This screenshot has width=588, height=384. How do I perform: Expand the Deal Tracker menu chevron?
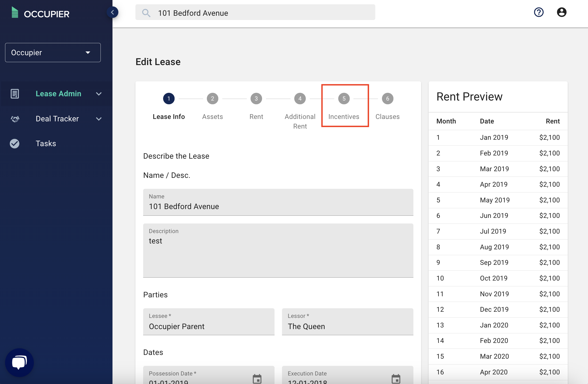coord(99,119)
